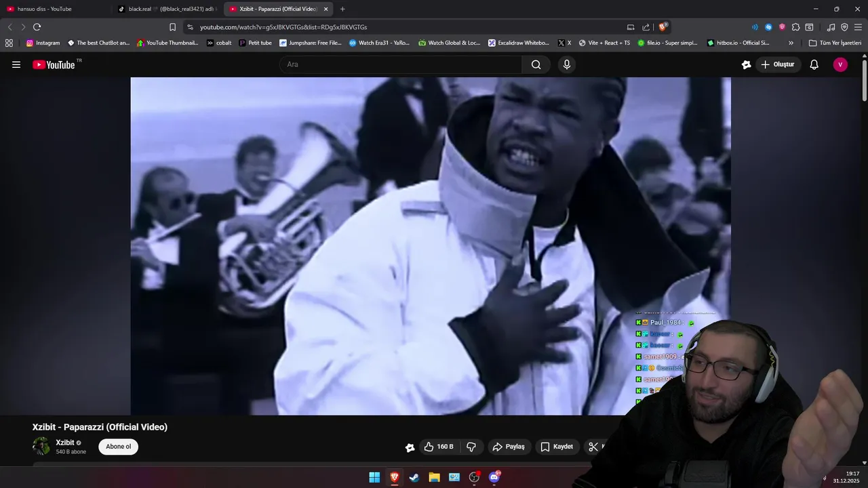The height and width of the screenshot is (488, 868).
Task: Focus the Ara search field
Action: tap(401, 64)
